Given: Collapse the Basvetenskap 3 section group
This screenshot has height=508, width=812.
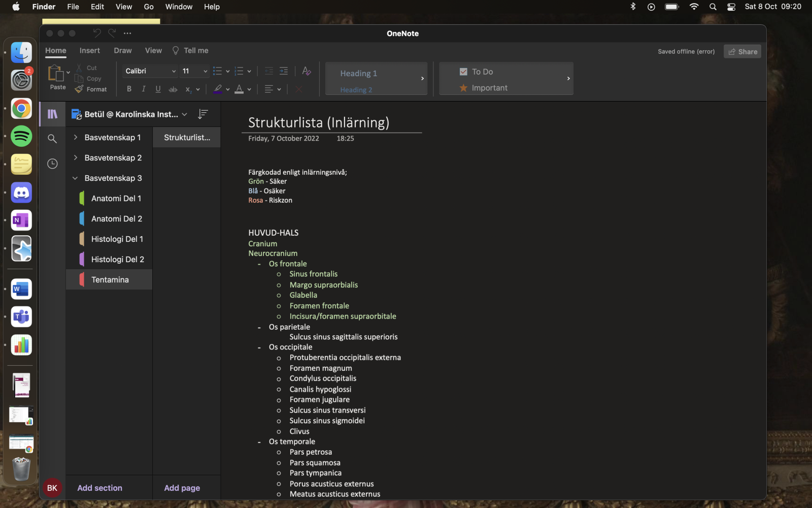Looking at the screenshot, I should [75, 178].
